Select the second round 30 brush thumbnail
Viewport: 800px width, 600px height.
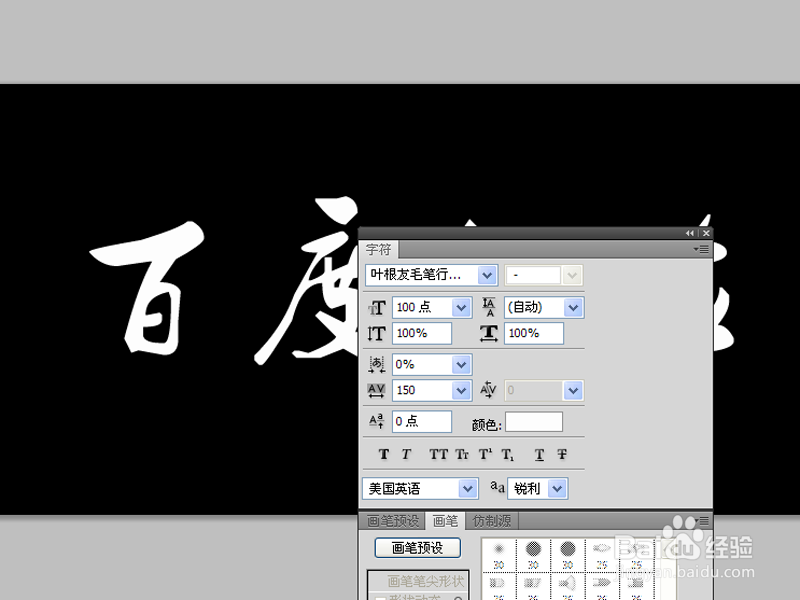[533, 555]
